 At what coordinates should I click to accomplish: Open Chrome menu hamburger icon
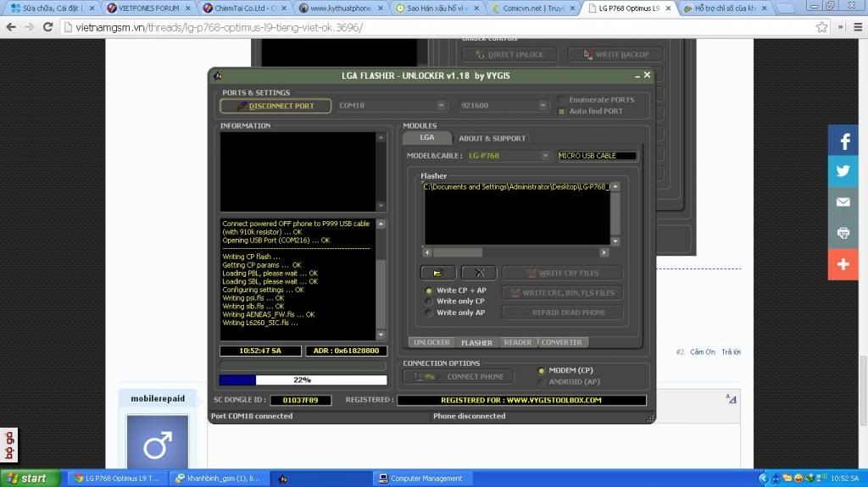[858, 27]
